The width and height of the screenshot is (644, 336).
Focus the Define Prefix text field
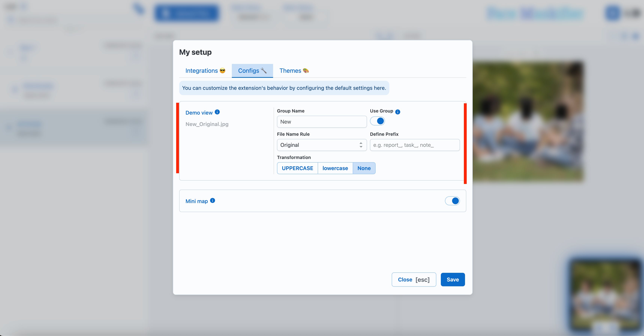click(x=415, y=145)
